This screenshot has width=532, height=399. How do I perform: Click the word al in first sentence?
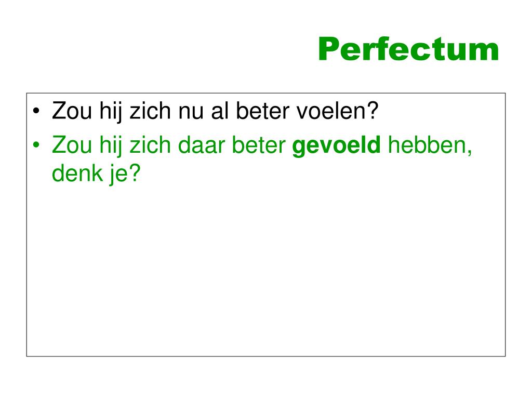(x=220, y=111)
